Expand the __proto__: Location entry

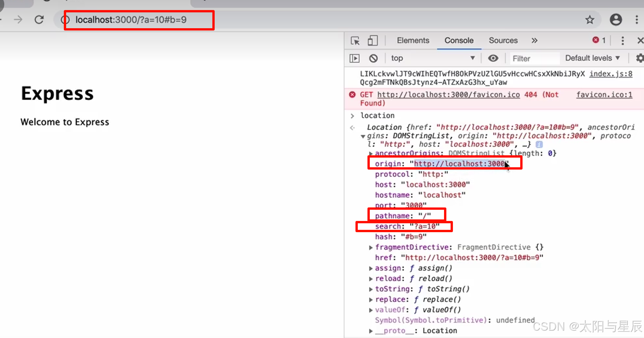[371, 331]
